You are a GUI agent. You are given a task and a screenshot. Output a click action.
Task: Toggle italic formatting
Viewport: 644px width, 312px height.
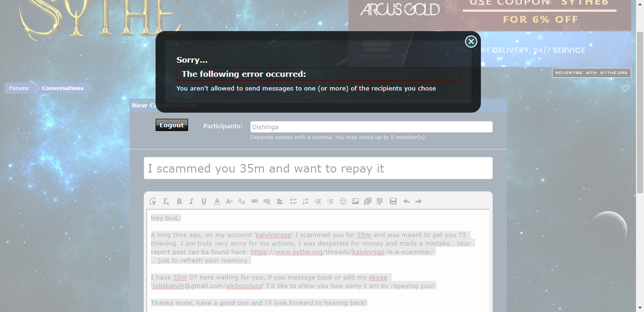pyautogui.click(x=191, y=201)
